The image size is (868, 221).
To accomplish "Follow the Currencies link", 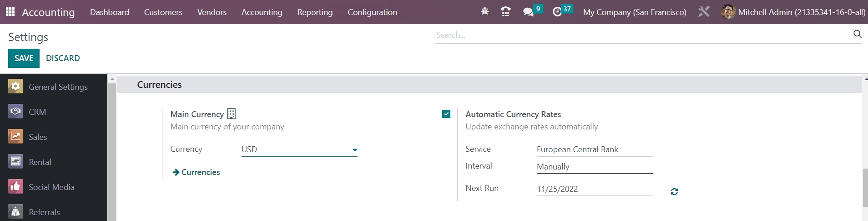I will click(200, 172).
